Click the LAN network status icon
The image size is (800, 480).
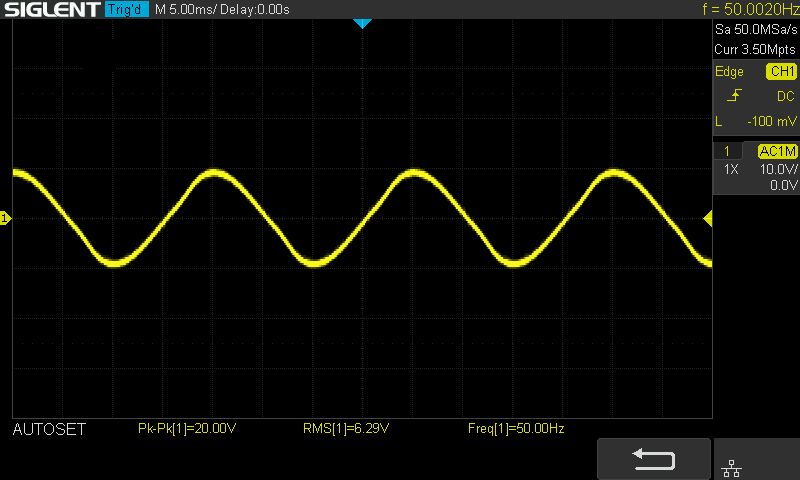(731, 468)
